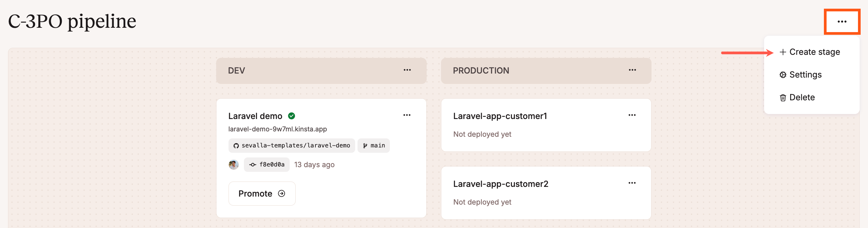Open the Laravel demo application title
Screen dimensions: 868x228
tap(255, 116)
